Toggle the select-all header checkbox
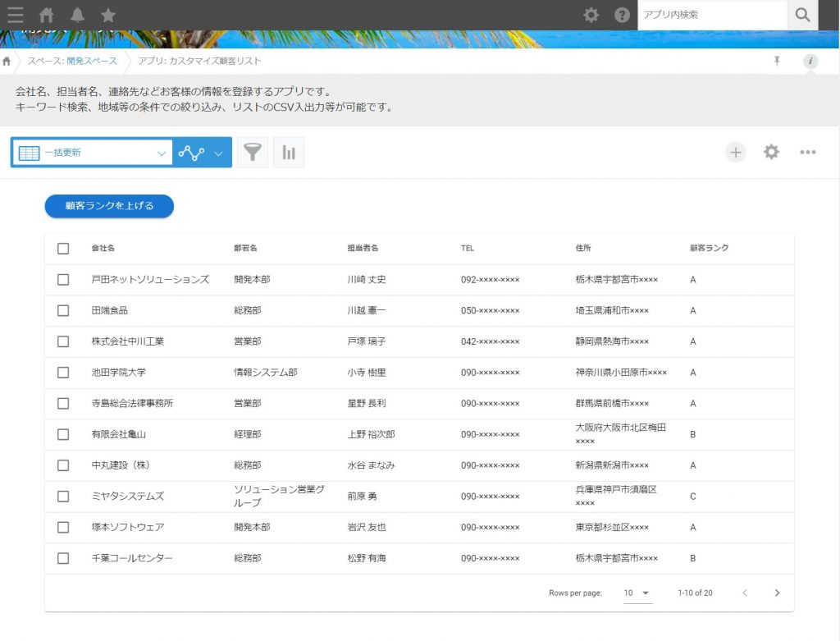This screenshot has width=840, height=641. [x=63, y=248]
